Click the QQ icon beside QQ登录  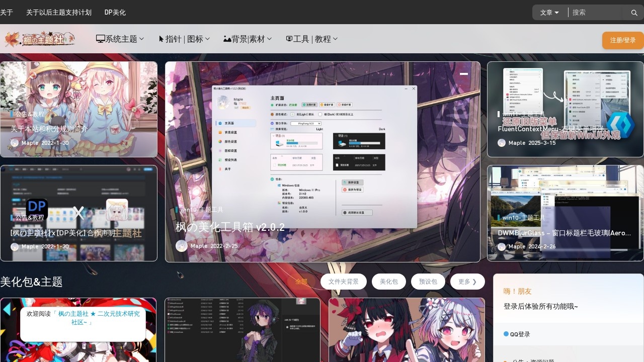pyautogui.click(x=506, y=334)
